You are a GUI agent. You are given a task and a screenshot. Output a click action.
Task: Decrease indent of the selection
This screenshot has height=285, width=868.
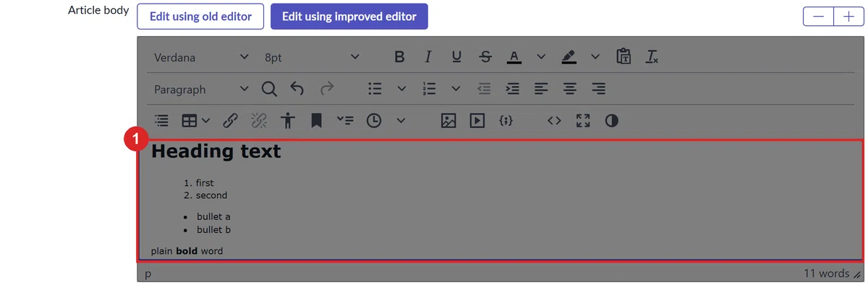coord(484,89)
